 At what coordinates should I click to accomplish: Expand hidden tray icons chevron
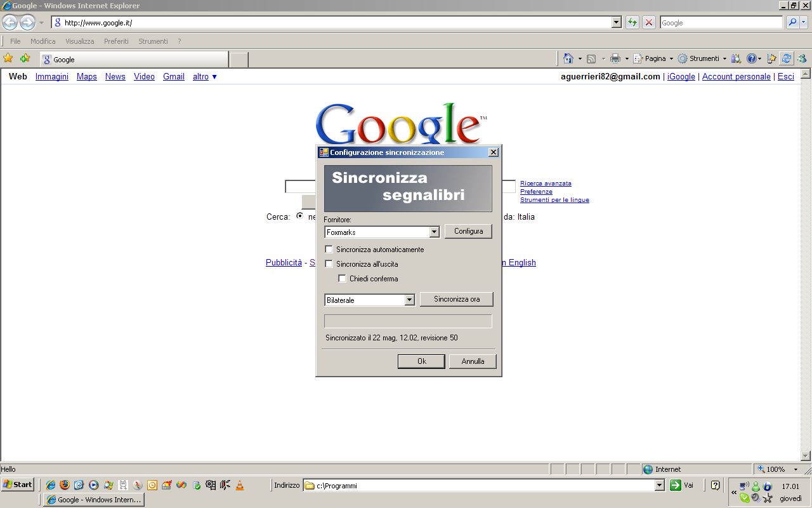[734, 492]
